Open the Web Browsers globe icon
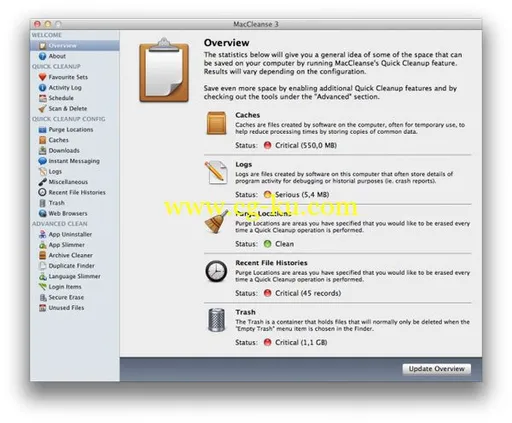 [x=42, y=213]
